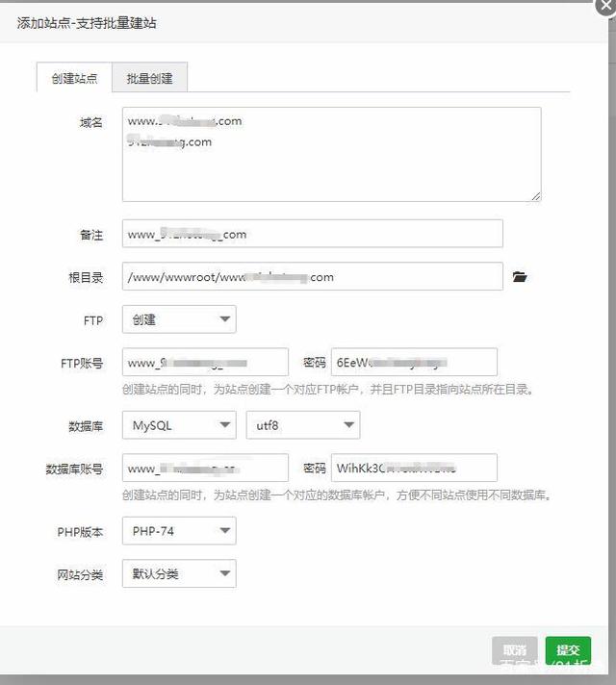Open the PHP-74 version dropdown
Screen dimensions: 616x685
[x=179, y=531]
